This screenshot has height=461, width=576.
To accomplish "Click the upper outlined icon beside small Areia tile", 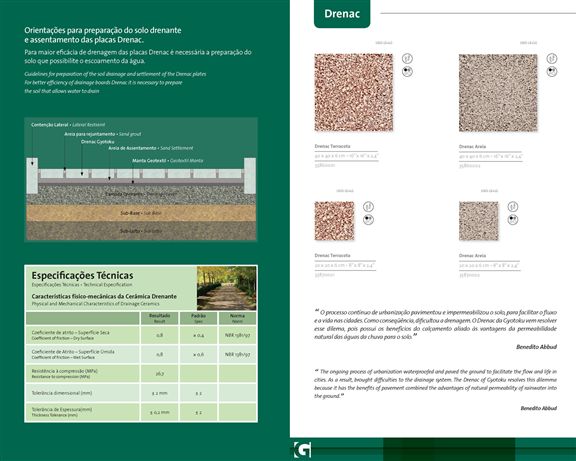I will [513, 206].
